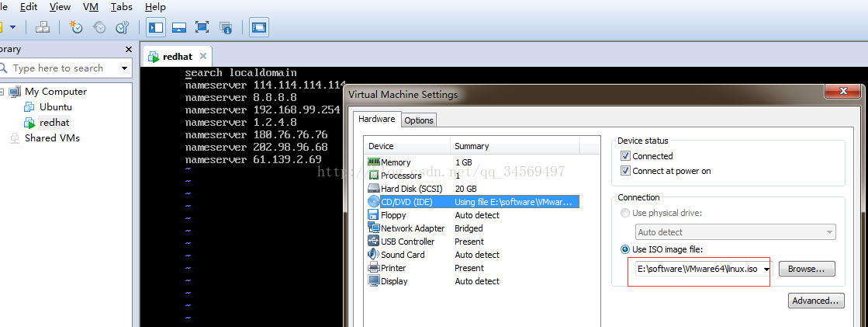Image resolution: width=868 pixels, height=327 pixels.
Task: Select the Memory device row
Action: [472, 162]
